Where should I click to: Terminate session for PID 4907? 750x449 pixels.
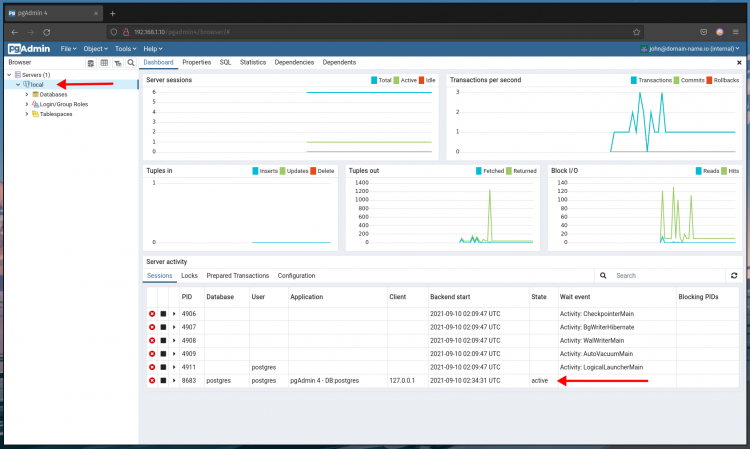pos(152,327)
